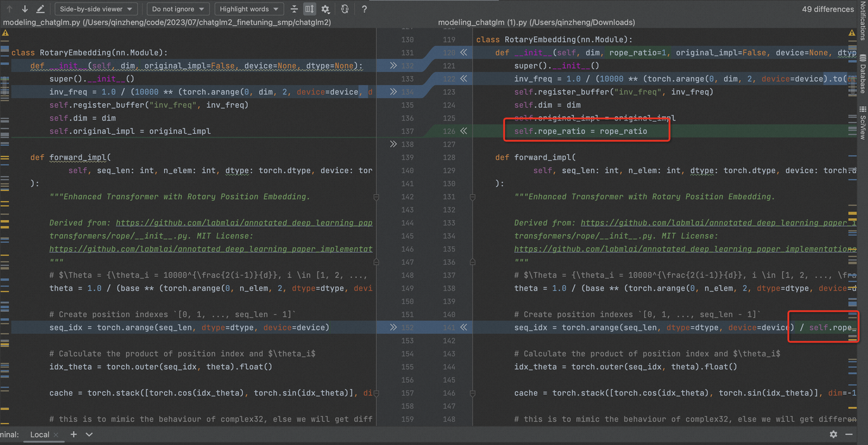
Task: Expand terminal session options chevron
Action: pos(89,435)
